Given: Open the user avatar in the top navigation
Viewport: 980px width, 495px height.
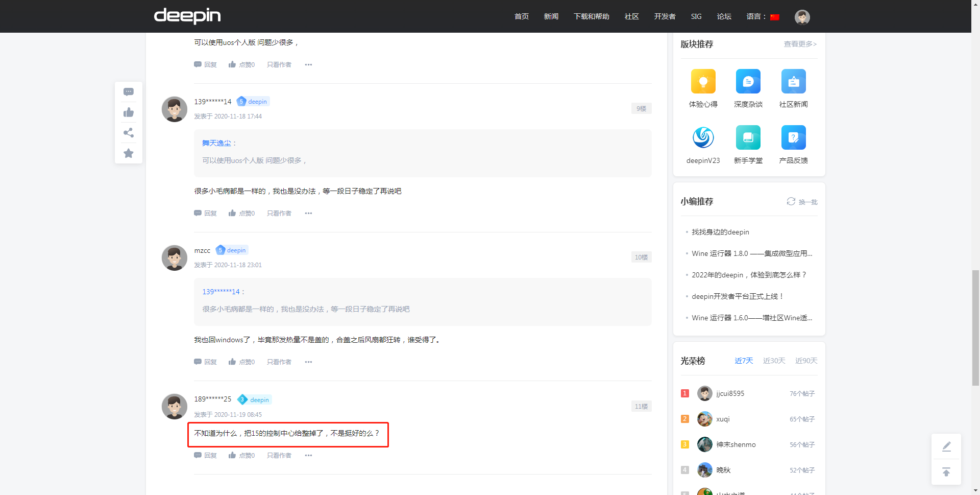Looking at the screenshot, I should tap(802, 17).
